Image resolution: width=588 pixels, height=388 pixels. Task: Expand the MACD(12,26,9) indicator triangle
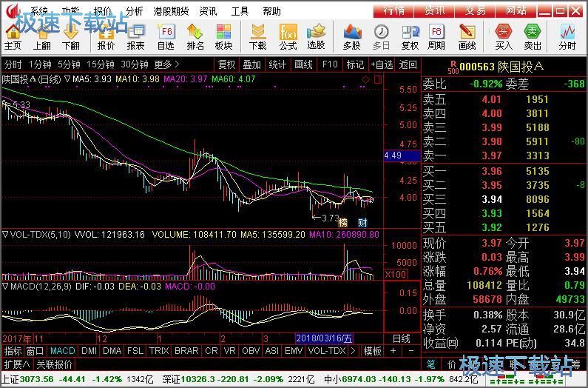tap(5, 286)
